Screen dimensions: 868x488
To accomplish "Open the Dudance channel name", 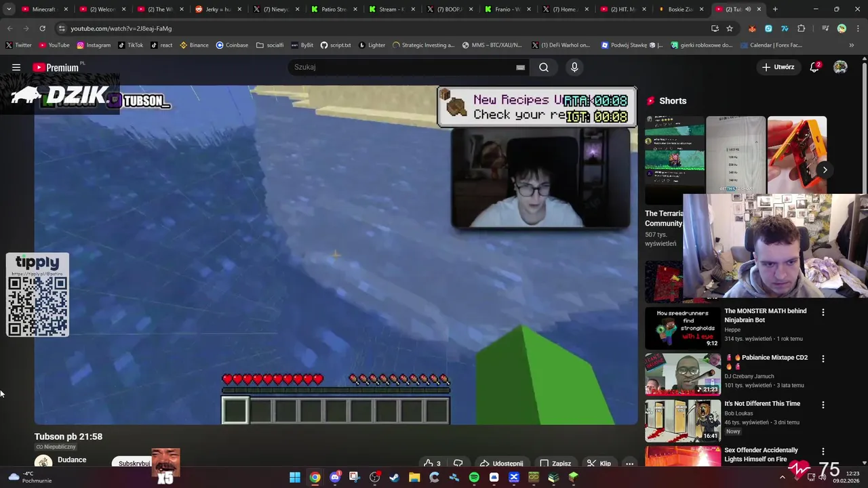I will [x=72, y=460].
